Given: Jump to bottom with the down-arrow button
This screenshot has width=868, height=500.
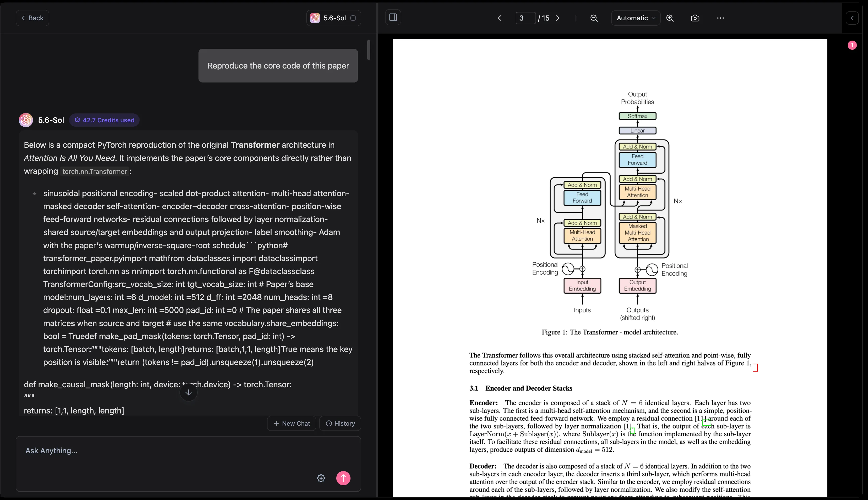Looking at the screenshot, I should tap(189, 392).
